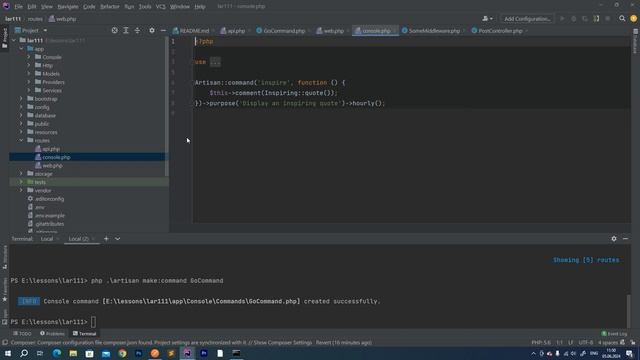Select web.php under routes folder
The image size is (640, 360).
tap(52, 166)
